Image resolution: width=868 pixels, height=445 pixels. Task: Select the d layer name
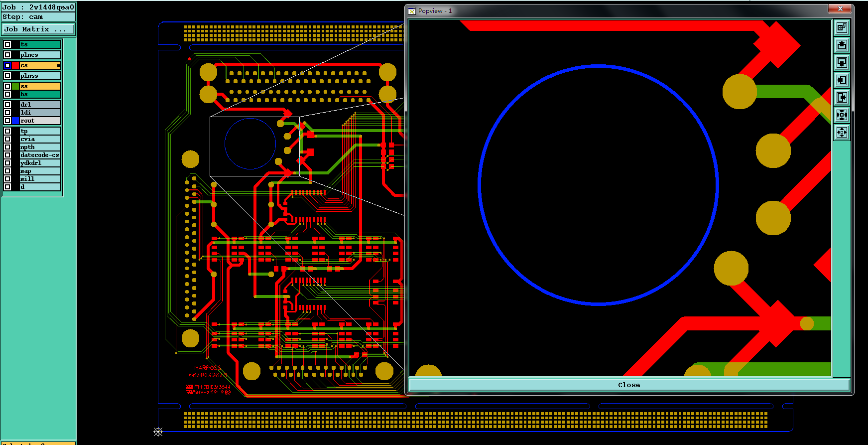(40, 187)
